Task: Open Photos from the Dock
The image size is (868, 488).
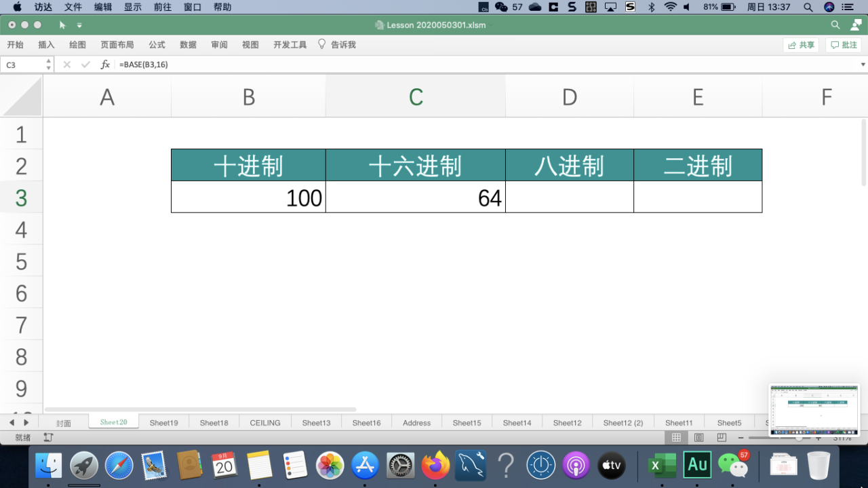Action: [330, 466]
